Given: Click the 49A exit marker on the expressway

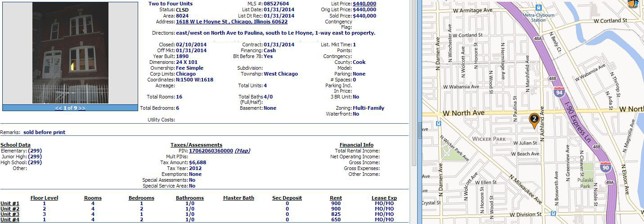Looking at the screenshot, I should [610, 183].
